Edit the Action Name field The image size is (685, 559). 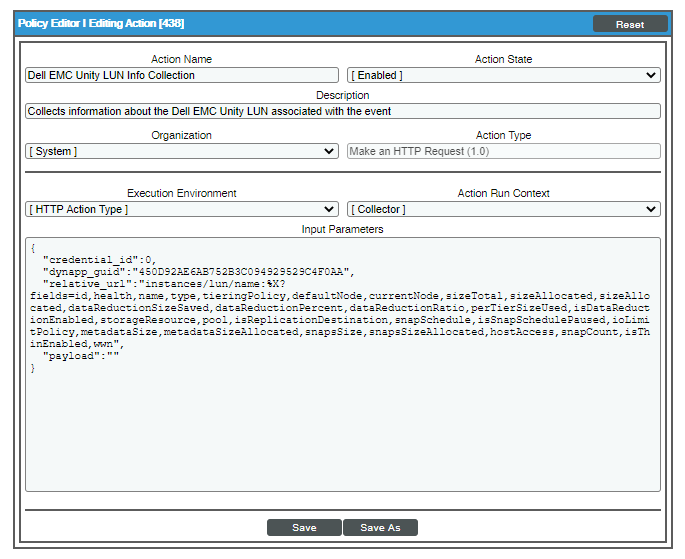[182, 75]
